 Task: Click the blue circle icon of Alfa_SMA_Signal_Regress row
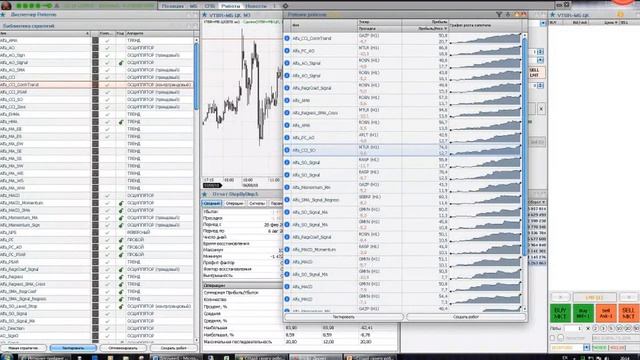click(x=287, y=200)
